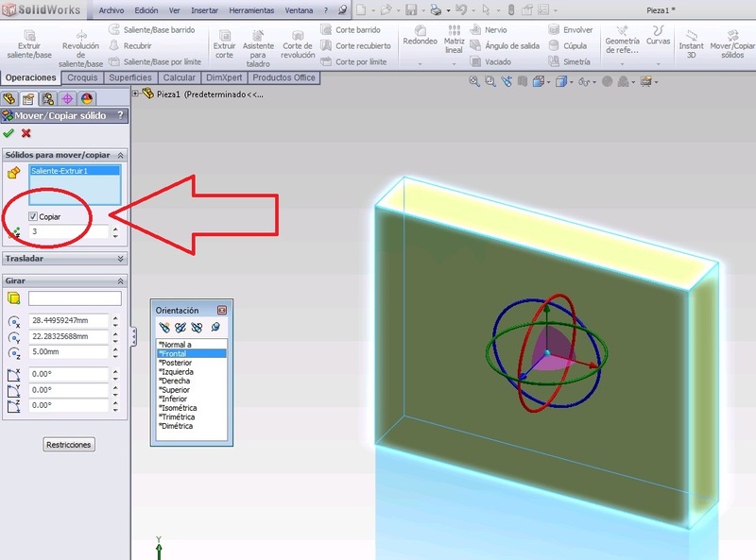Click the Extruir saliente/base tool
Image resolution: width=756 pixels, height=560 pixels.
[x=29, y=44]
